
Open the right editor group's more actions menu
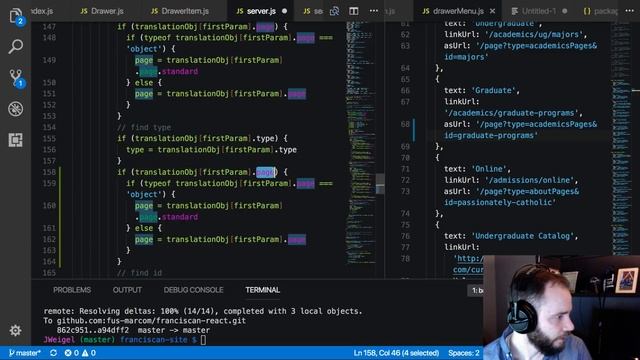pos(629,11)
